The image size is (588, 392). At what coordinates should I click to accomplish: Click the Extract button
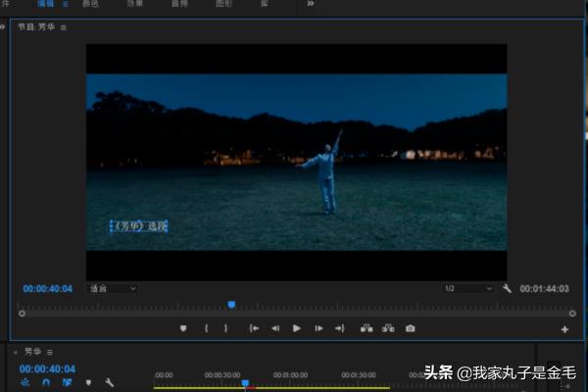pos(388,329)
